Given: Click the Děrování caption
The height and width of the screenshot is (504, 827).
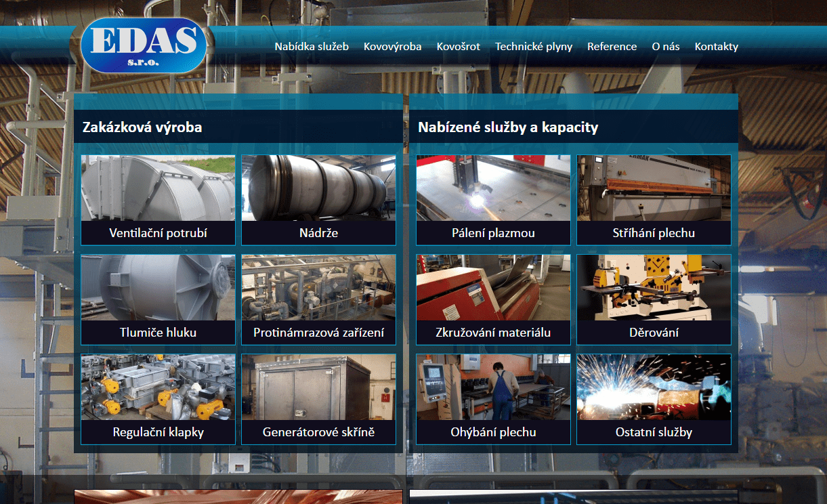Looking at the screenshot, I should click(x=654, y=333).
